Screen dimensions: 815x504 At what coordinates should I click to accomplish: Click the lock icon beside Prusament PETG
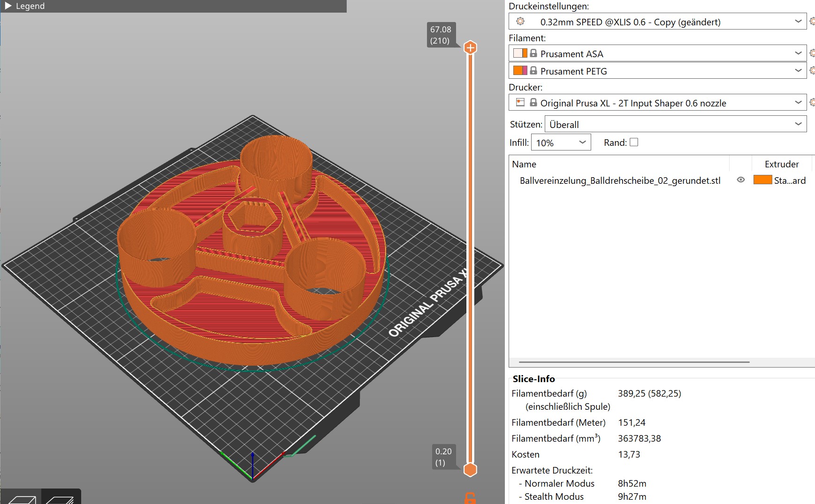click(533, 70)
